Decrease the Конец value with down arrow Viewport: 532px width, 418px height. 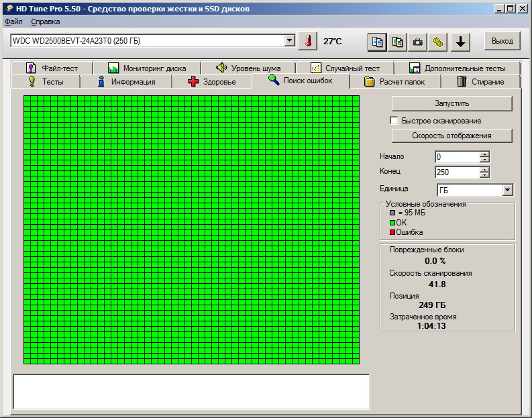484,175
